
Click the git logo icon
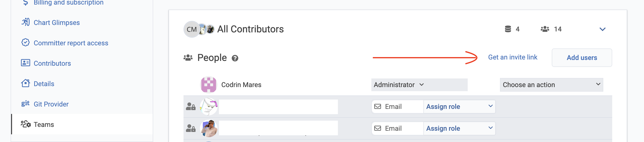click(x=26, y=103)
